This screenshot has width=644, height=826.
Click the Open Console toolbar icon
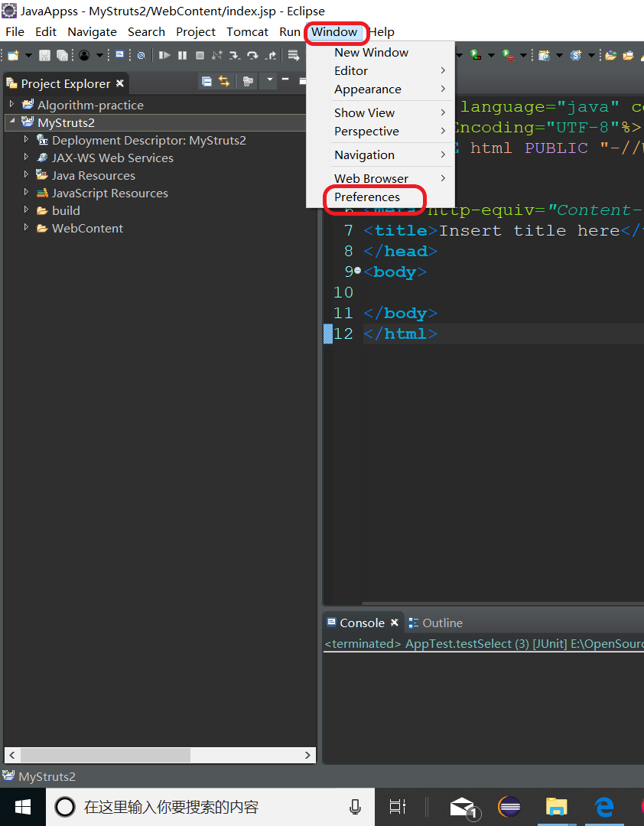coord(120,55)
